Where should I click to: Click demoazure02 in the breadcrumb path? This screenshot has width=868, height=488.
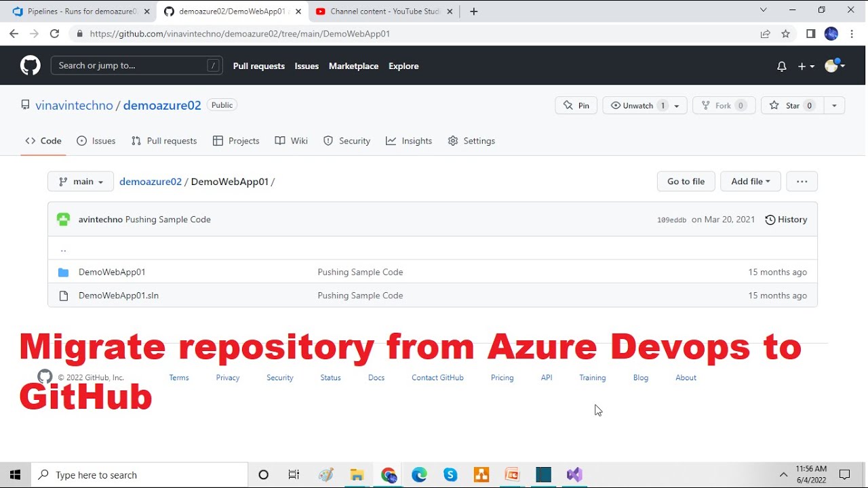[151, 182]
